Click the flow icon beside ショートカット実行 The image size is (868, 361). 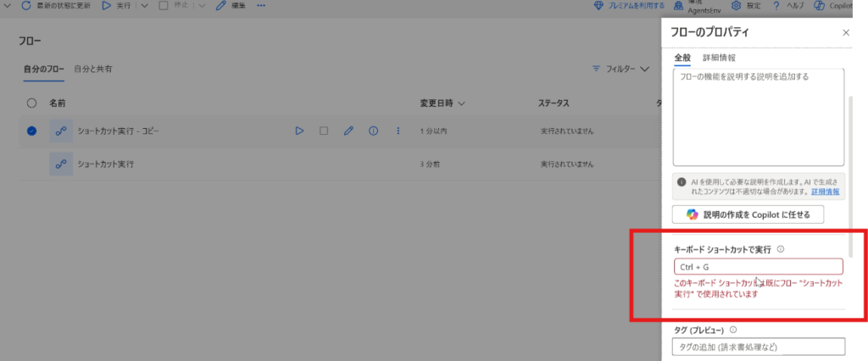[x=60, y=163]
